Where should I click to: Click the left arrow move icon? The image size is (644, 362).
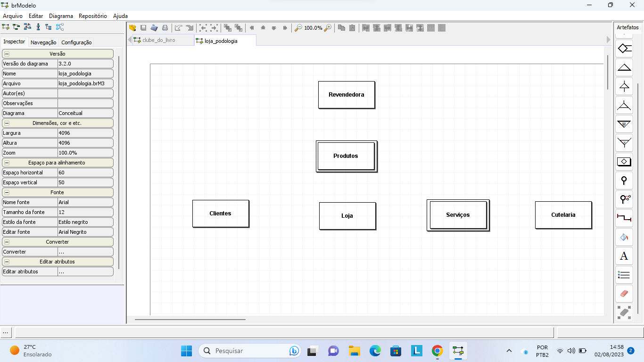point(252,28)
